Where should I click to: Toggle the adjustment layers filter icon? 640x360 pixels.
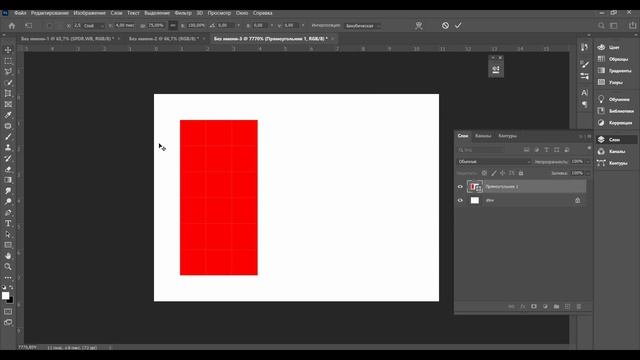(537, 150)
